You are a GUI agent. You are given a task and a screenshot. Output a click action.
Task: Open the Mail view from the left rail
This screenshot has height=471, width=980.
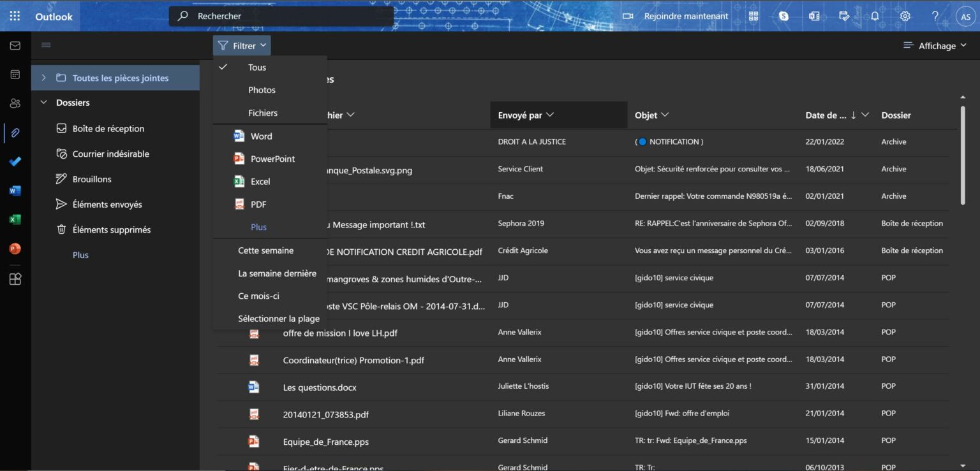tap(14, 45)
